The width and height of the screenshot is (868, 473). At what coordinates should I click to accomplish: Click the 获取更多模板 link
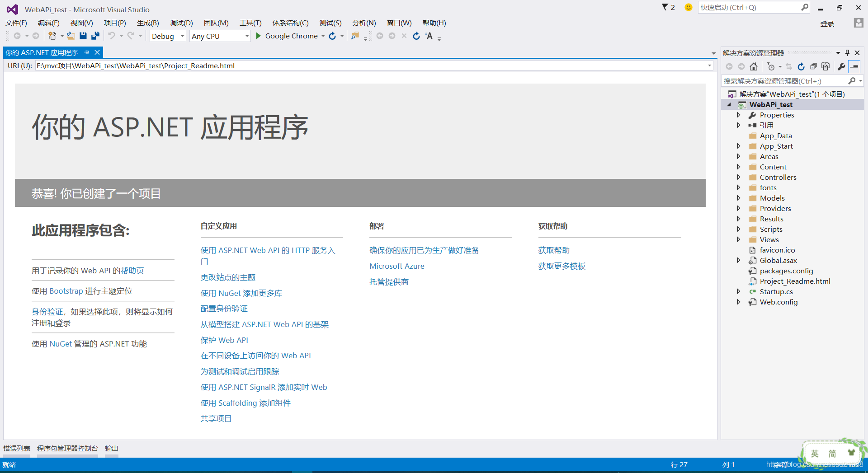click(562, 266)
